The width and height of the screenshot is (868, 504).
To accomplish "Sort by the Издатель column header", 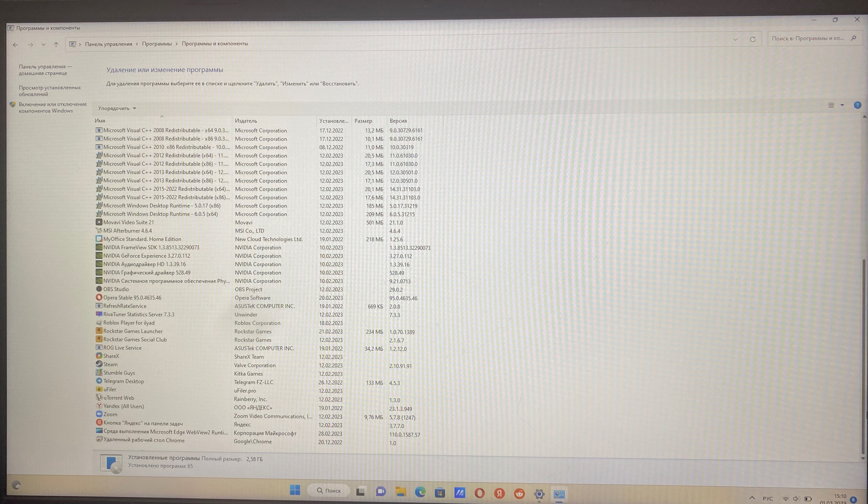I will (246, 121).
